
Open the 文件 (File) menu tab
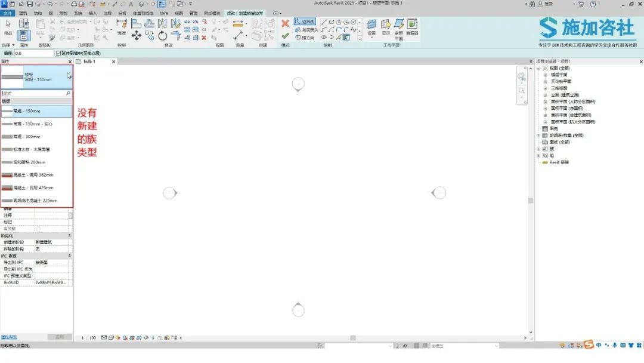pyautogui.click(x=7, y=13)
